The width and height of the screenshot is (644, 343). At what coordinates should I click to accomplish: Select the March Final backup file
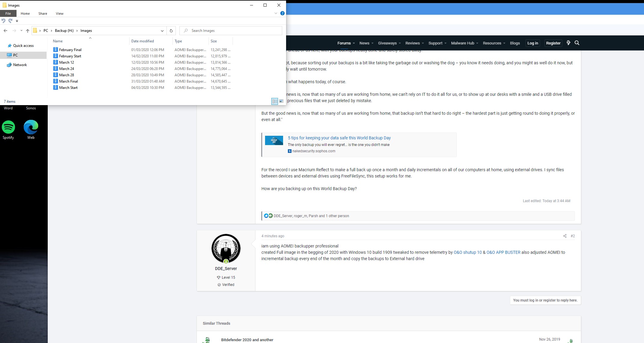[69, 81]
